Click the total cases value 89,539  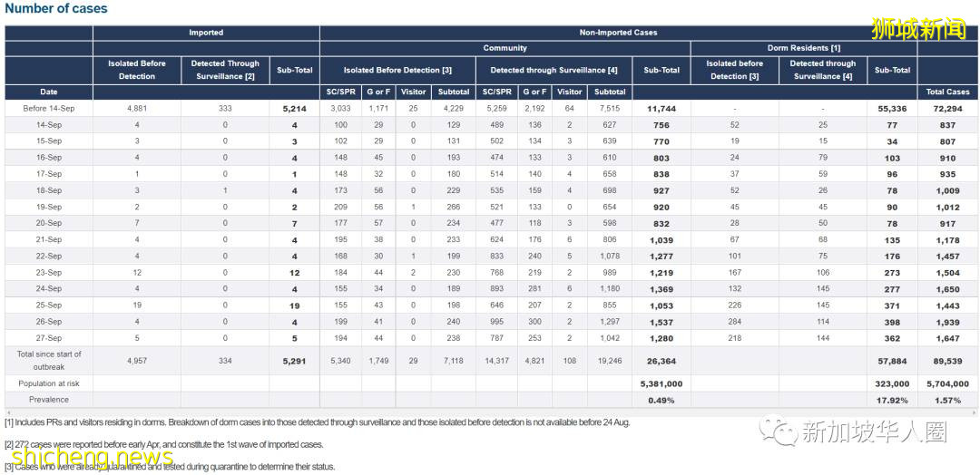pyautogui.click(x=947, y=361)
